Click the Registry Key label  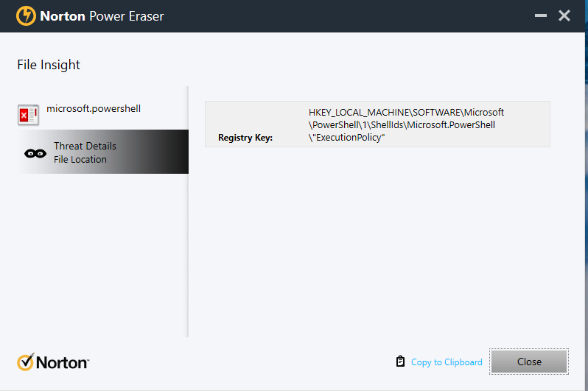[245, 137]
